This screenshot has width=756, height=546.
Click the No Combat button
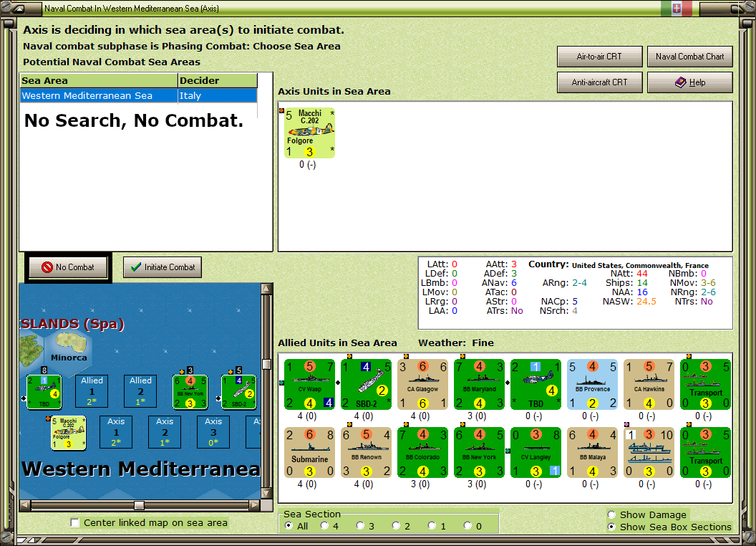[x=68, y=267]
